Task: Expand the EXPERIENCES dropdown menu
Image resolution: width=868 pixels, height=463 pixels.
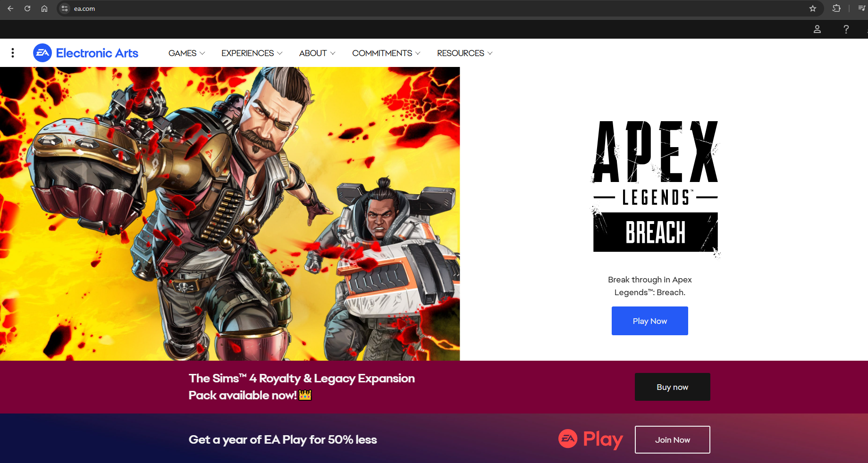Action: coord(252,53)
